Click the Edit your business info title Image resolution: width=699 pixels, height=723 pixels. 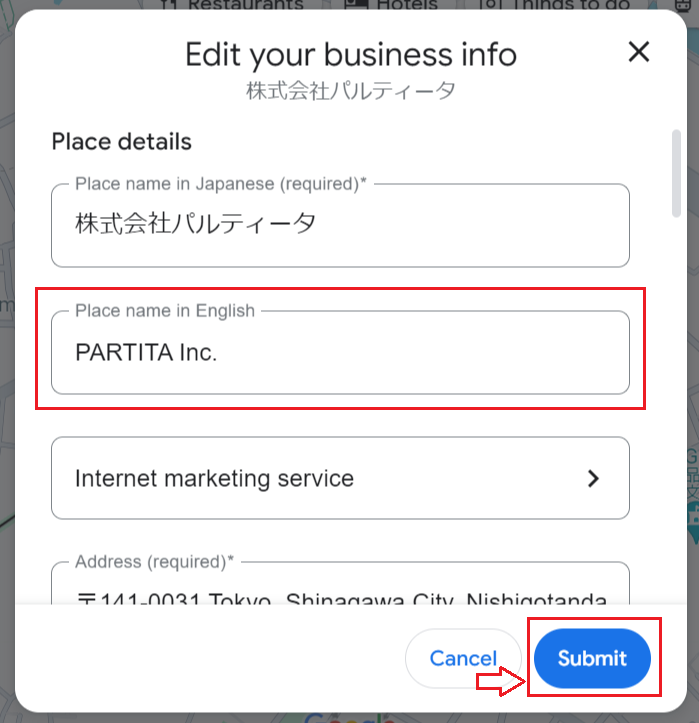click(351, 55)
